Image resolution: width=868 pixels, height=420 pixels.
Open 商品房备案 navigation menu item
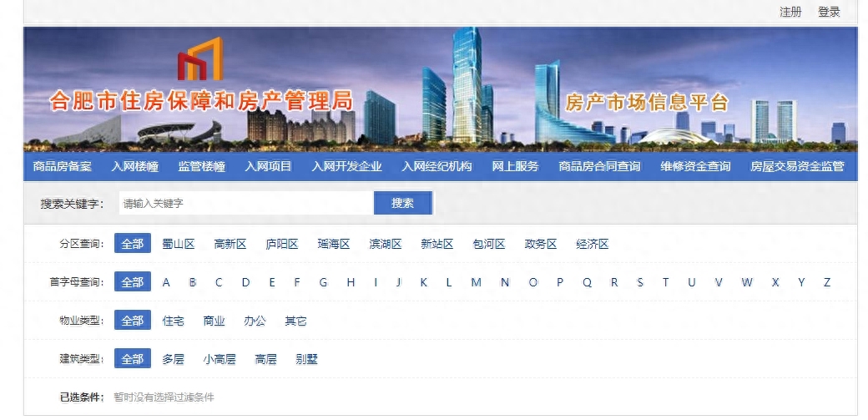[x=62, y=166]
